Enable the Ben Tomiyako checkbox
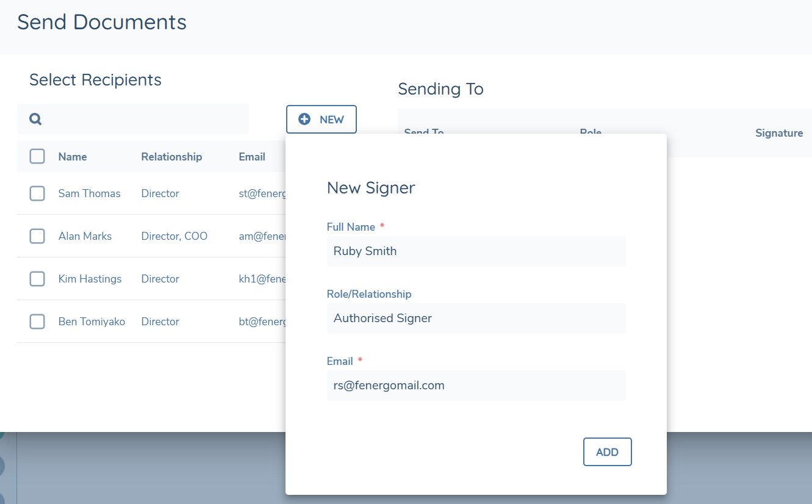The width and height of the screenshot is (812, 504). pos(37,322)
